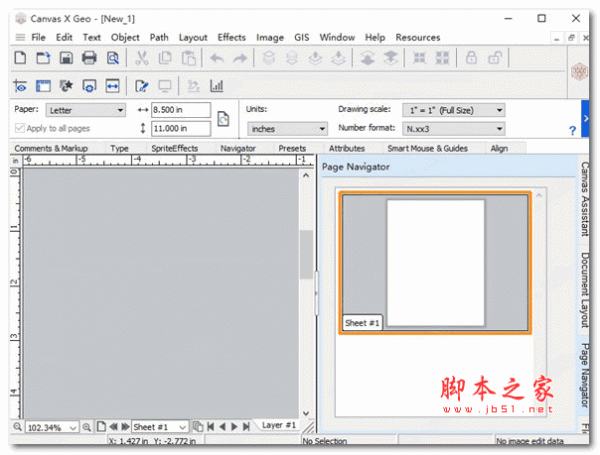Click the Ungroup objects icon
The width and height of the screenshot is (600, 455).
tap(442, 58)
